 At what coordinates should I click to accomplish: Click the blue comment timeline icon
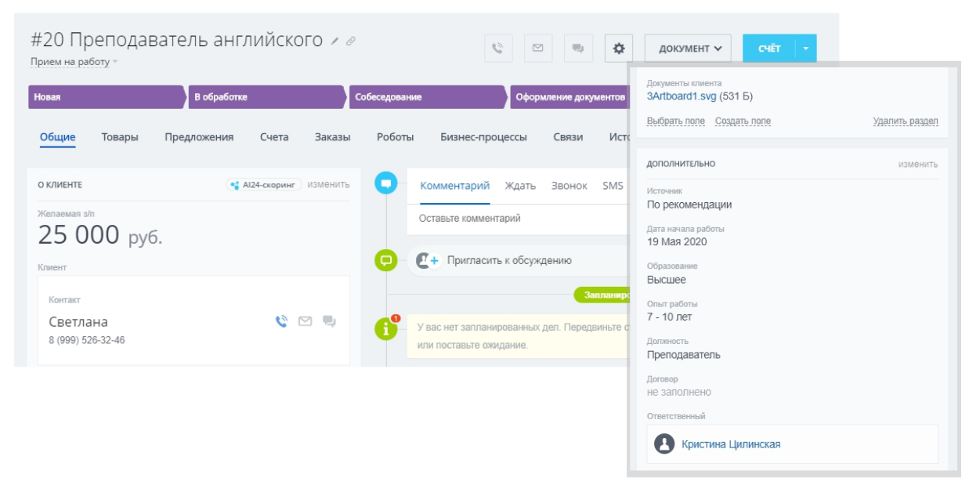[385, 183]
